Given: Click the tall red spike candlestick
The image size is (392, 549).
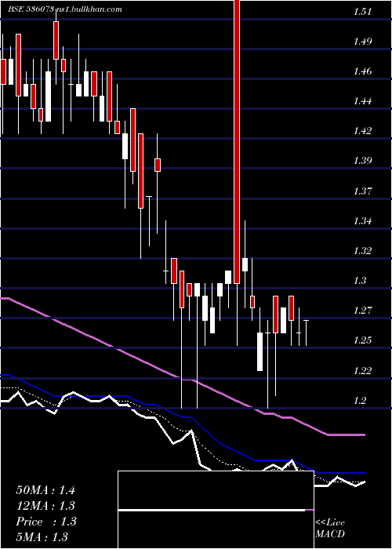Looking at the screenshot, I should tap(237, 141).
